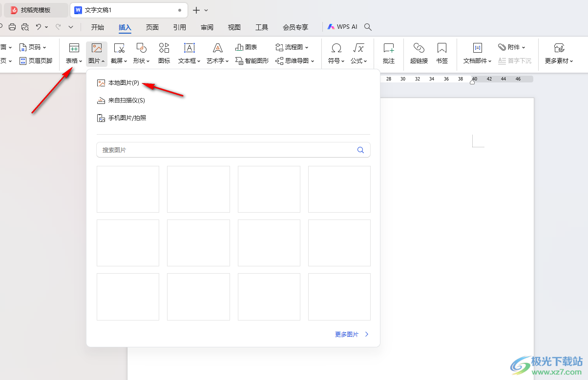Open the 审阅 ribbon tab
This screenshot has height=380, width=588.
coord(207,27)
